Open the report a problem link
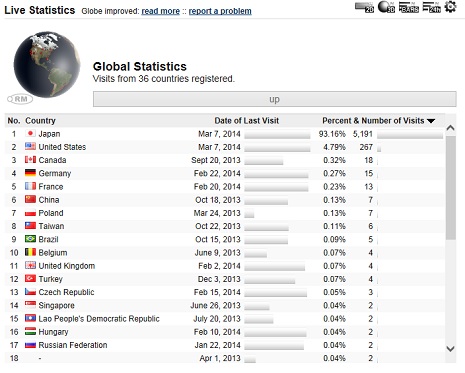 click(x=220, y=11)
